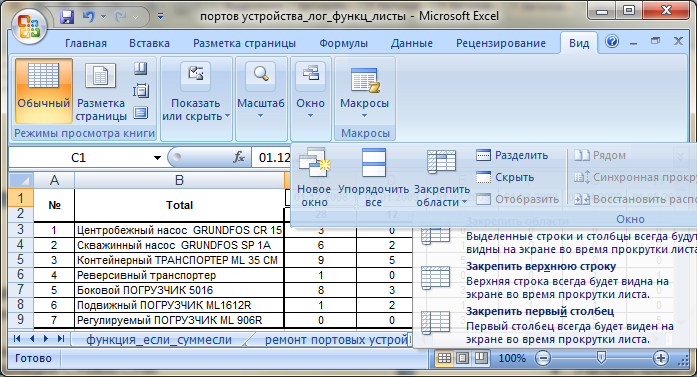Switch to Разметка страницы view mode

(x=100, y=91)
